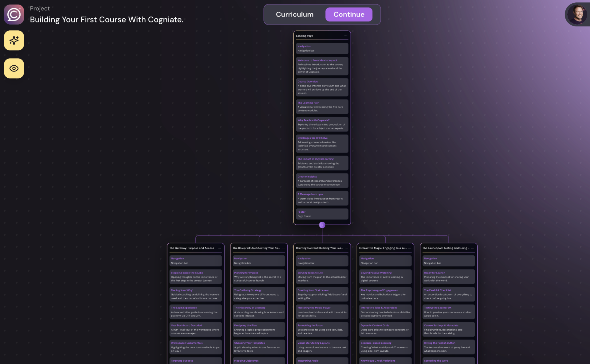The width and height of the screenshot is (590, 364).
Task: Select The Impact of Digital Learning section
Action: [x=322, y=163]
